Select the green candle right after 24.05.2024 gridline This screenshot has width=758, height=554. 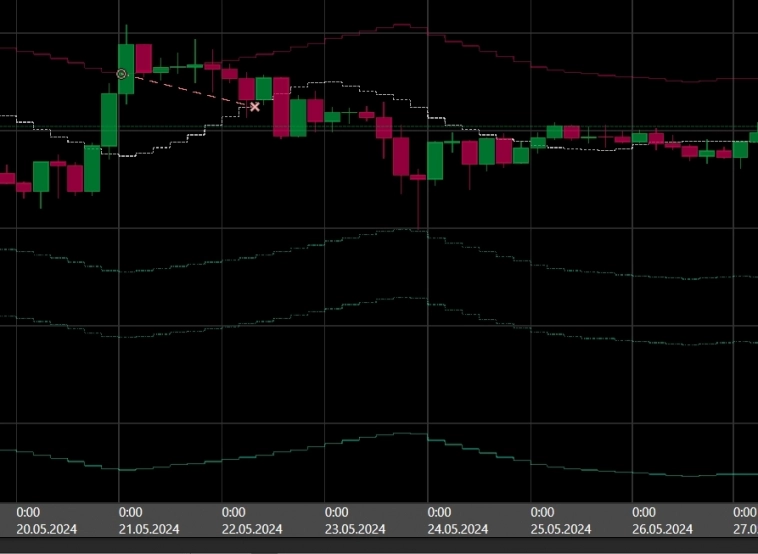(x=435, y=160)
